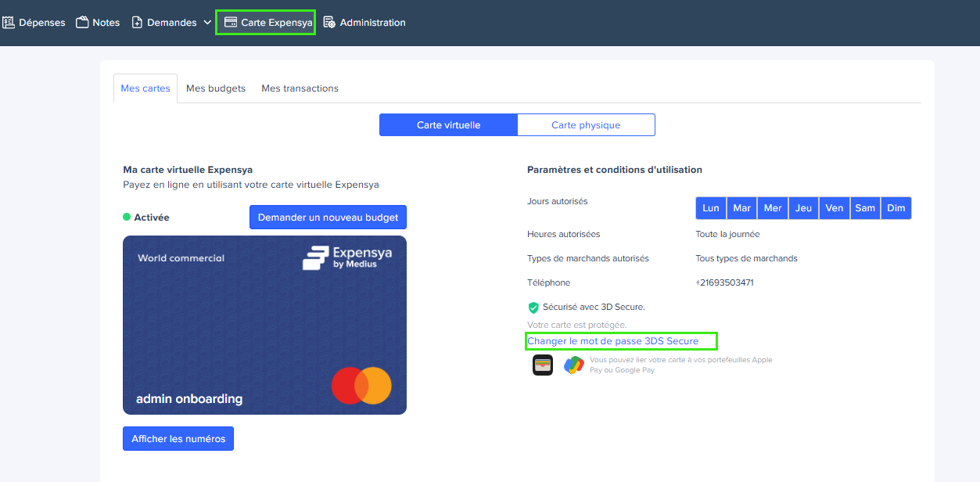980x482 pixels.
Task: Toggle Lun authorized day
Action: click(711, 208)
